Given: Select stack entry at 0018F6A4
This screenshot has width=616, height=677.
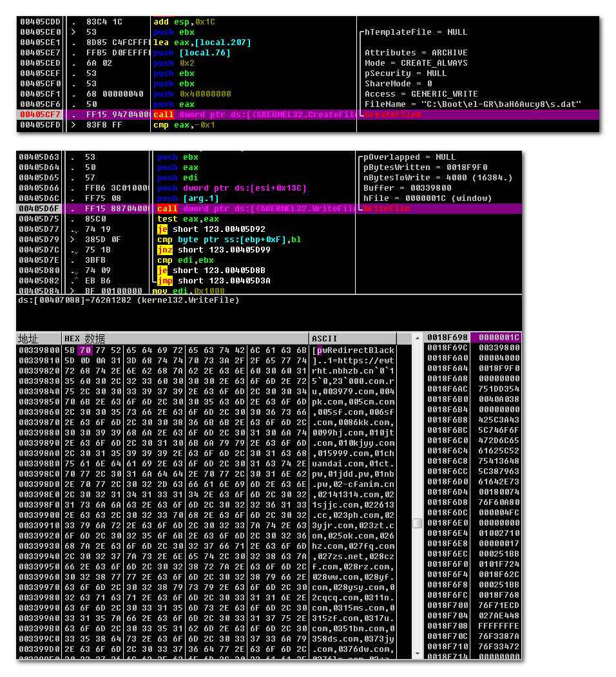Looking at the screenshot, I should pyautogui.click(x=473, y=368).
